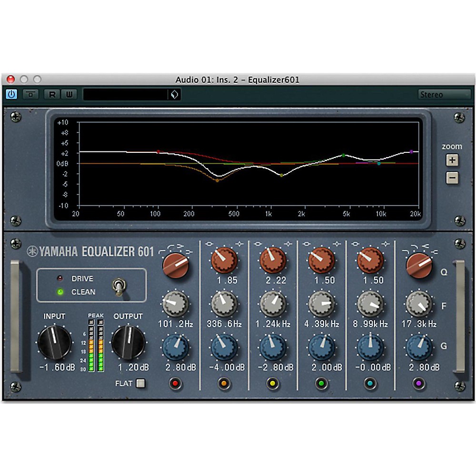This screenshot has width=476, height=476.
Task: Zoom out the EQ graph with minus
Action: tap(452, 178)
